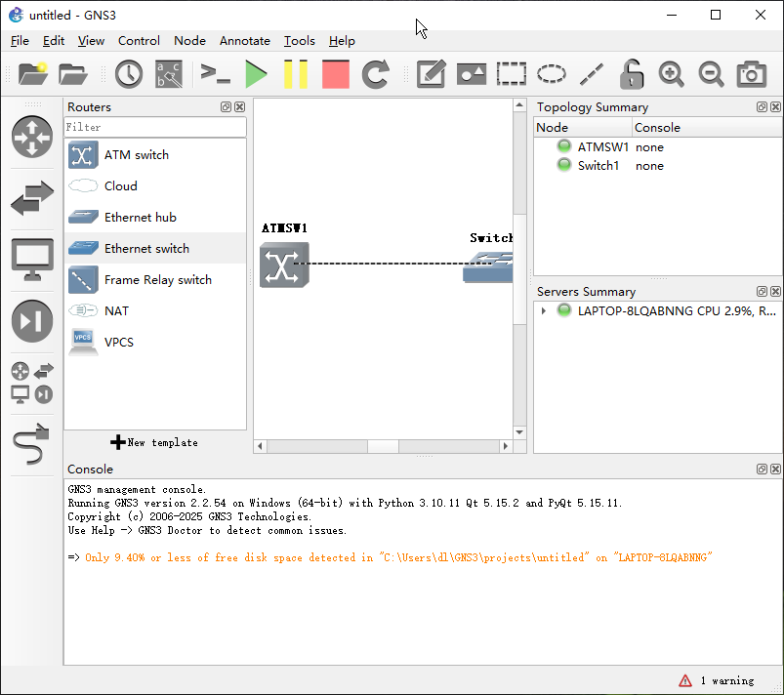Float the Servers Summary panel
This screenshot has height=695, width=784.
(762, 292)
